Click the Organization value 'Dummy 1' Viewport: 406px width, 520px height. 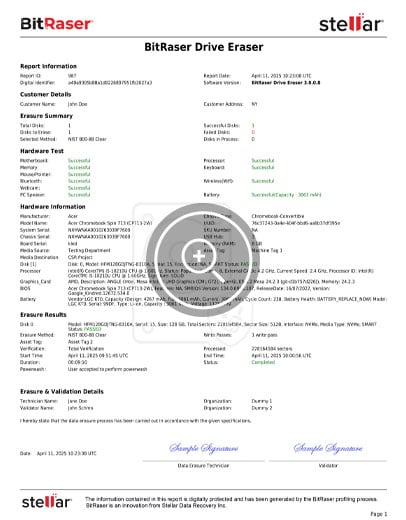pyautogui.click(x=262, y=401)
